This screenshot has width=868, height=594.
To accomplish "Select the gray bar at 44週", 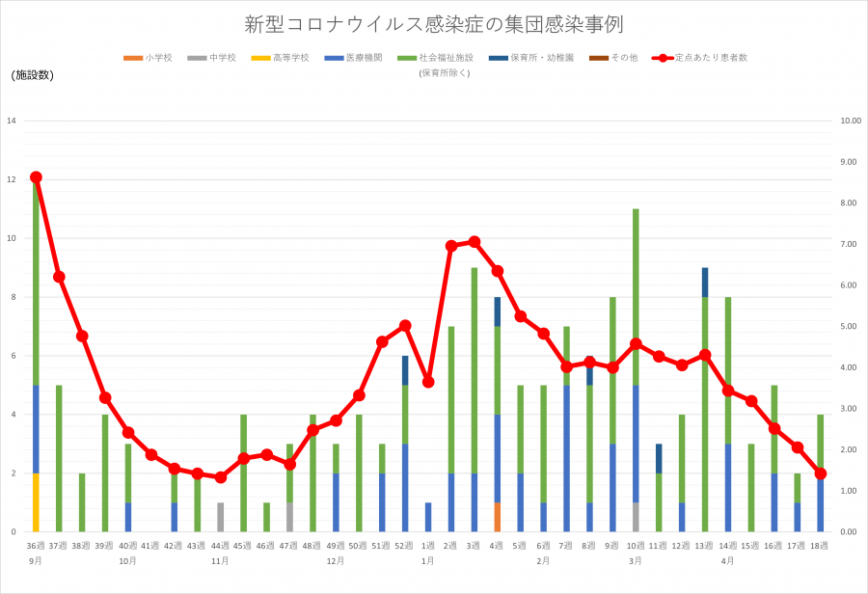I will [x=220, y=517].
